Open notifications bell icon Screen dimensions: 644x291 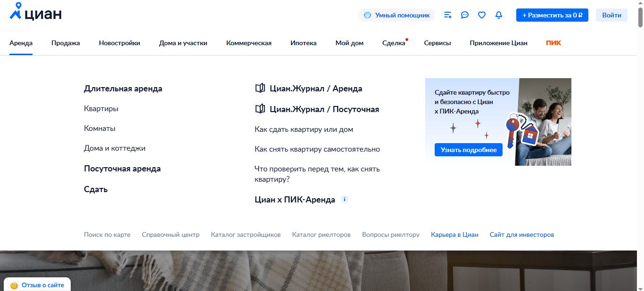499,15
